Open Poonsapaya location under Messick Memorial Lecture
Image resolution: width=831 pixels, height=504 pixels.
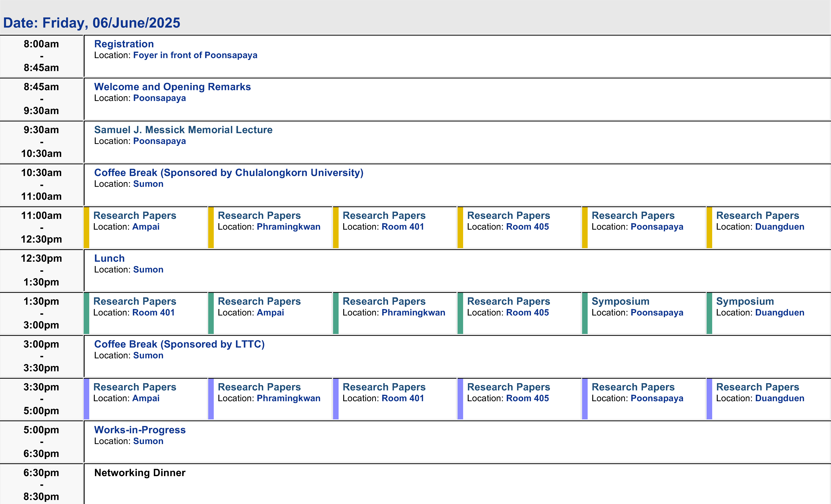tap(160, 141)
